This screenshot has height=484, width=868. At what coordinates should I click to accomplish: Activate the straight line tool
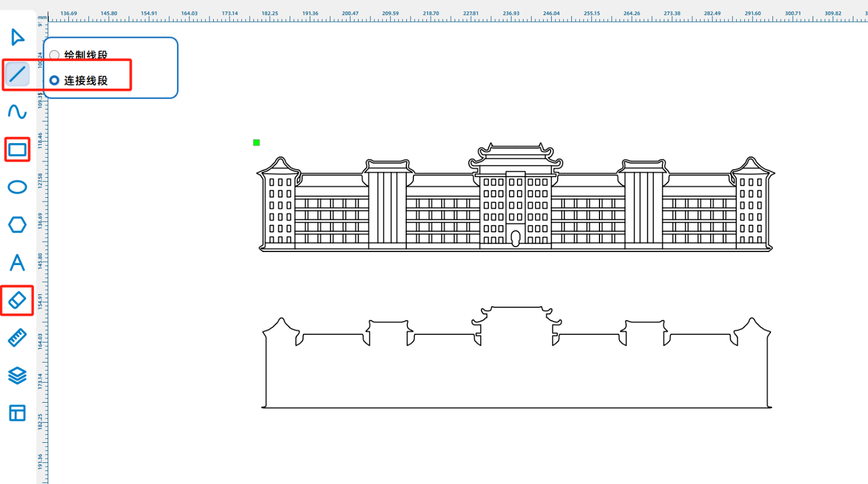(x=17, y=74)
